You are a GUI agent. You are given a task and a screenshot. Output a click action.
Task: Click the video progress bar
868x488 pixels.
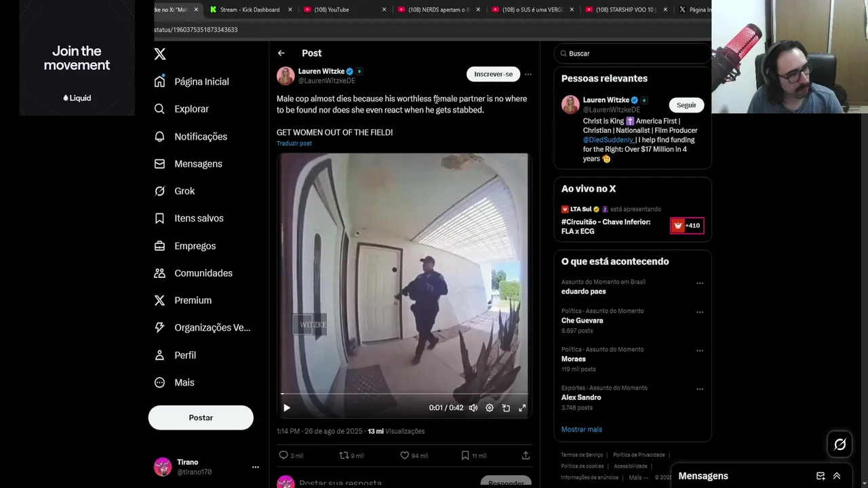pyautogui.click(x=404, y=394)
